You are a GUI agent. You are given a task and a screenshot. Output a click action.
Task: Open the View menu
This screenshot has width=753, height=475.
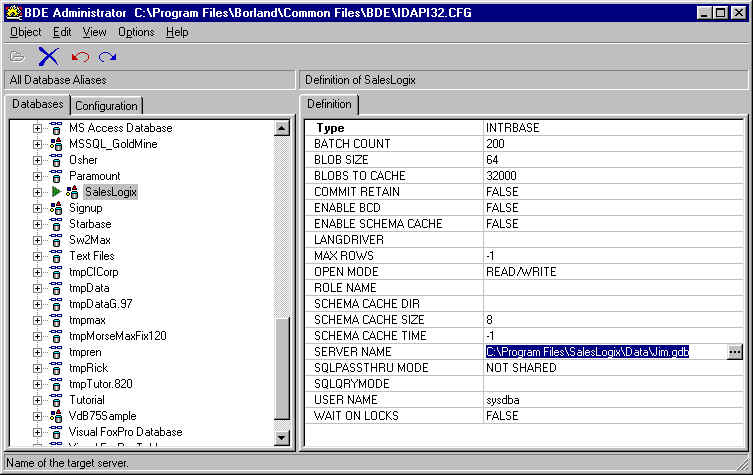tap(94, 32)
